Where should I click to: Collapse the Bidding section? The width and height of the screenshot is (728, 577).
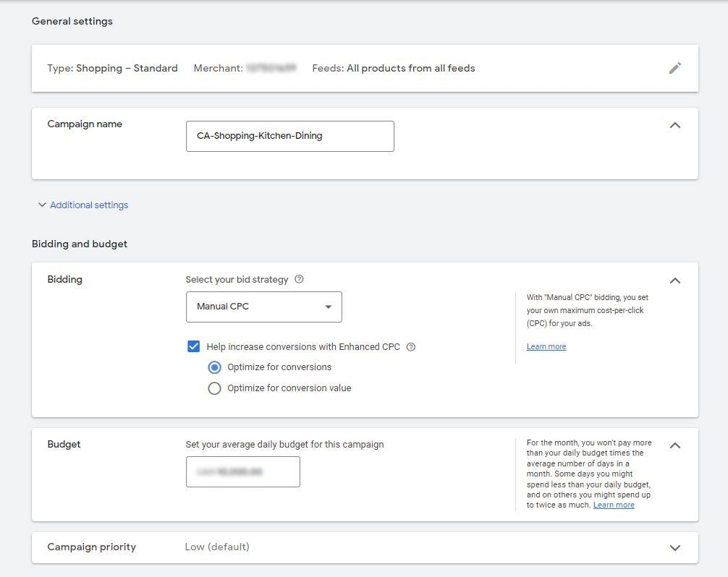click(675, 281)
